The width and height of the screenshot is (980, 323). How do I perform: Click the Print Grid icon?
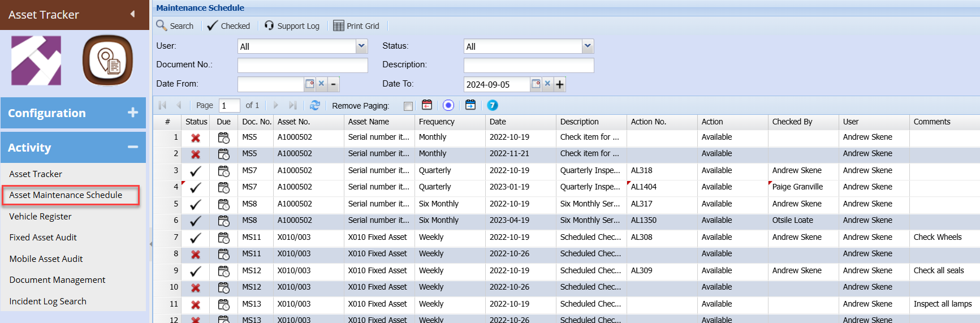[x=338, y=26]
